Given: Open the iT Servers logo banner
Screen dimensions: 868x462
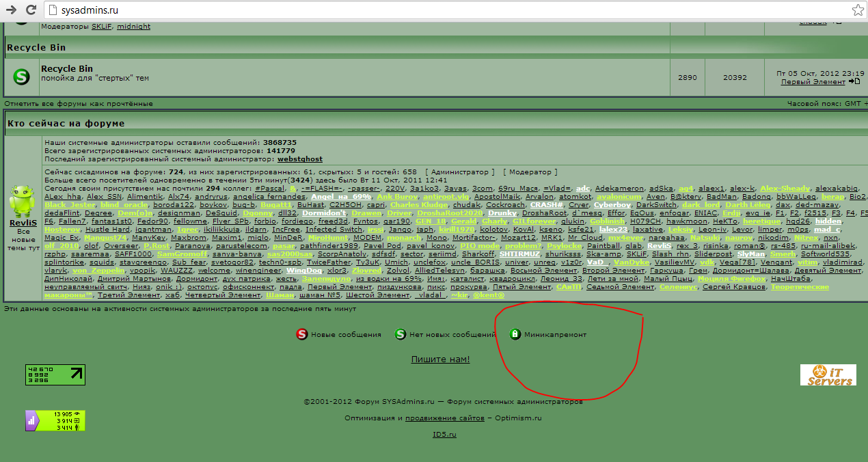Looking at the screenshot, I should tap(829, 375).
